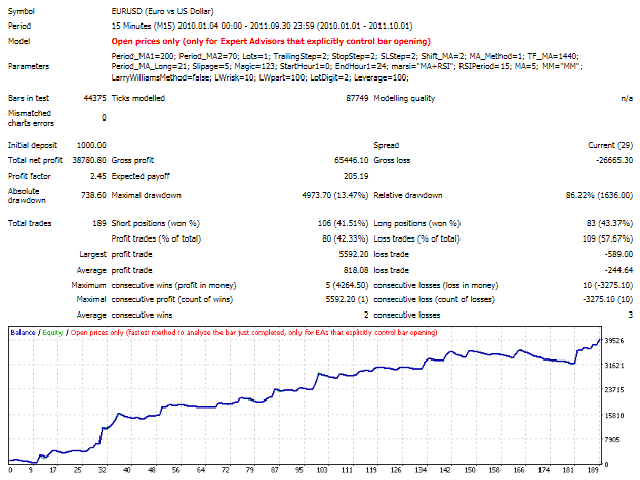
Task: Click the Gross loss value -26665.30
Action: (610, 159)
